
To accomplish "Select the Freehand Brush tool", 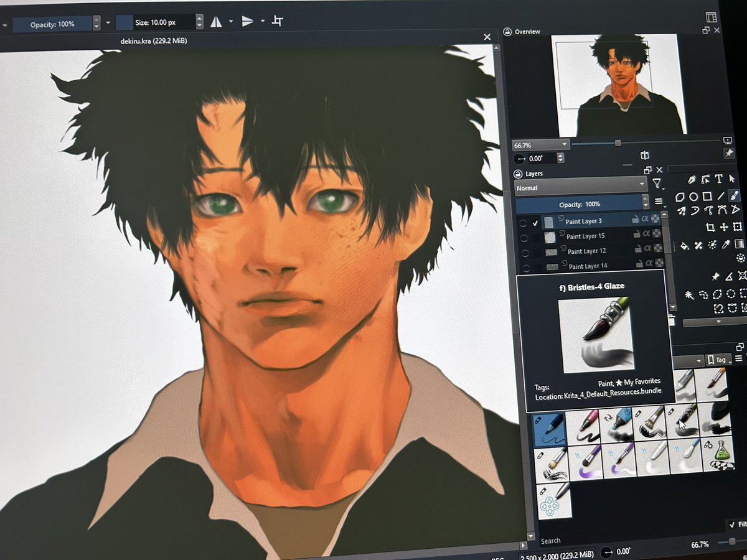I will (734, 196).
